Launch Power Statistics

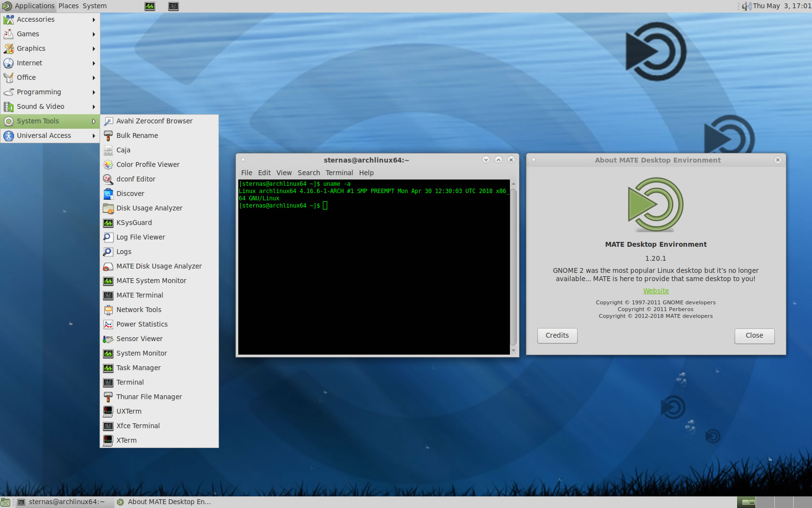tap(159, 324)
